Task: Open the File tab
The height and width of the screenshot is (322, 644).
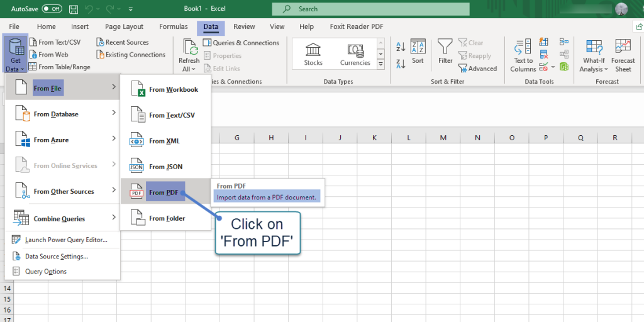Action: [14, 26]
